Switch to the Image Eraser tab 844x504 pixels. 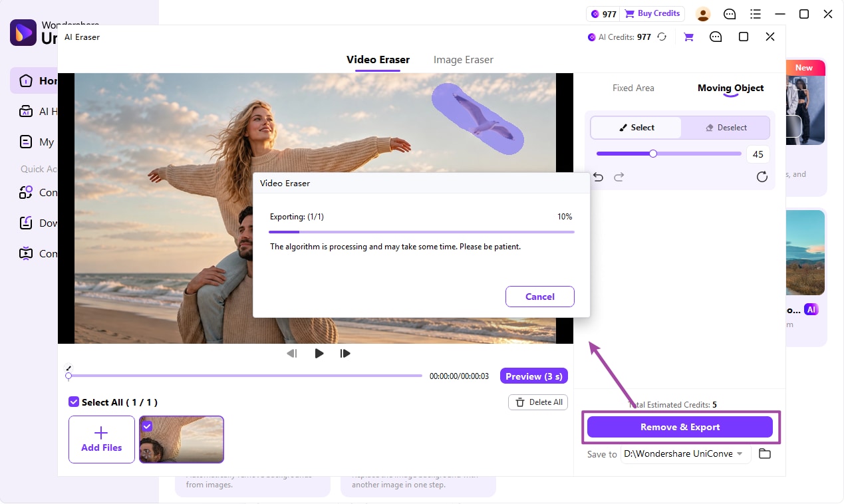point(464,60)
